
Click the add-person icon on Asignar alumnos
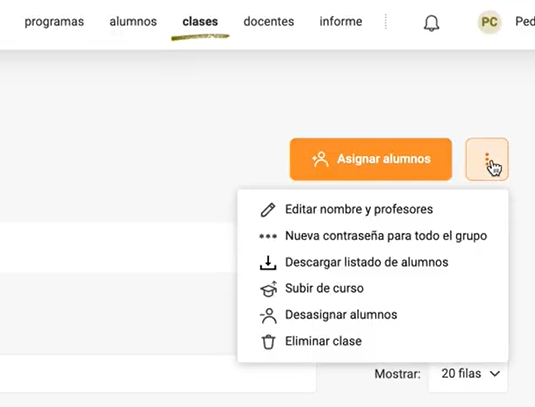click(x=320, y=159)
